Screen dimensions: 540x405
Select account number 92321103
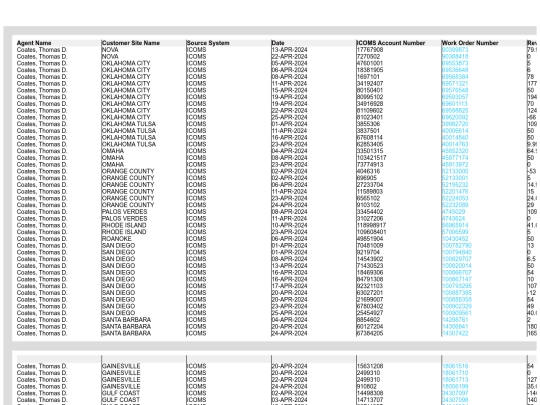pyautogui.click(x=370, y=286)
